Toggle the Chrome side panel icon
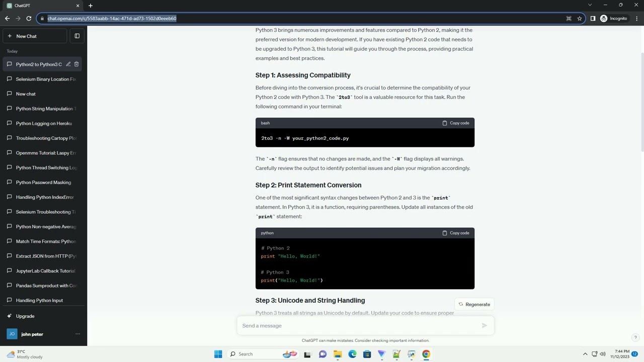Screen dimensions: 644x362 (593, 19)
